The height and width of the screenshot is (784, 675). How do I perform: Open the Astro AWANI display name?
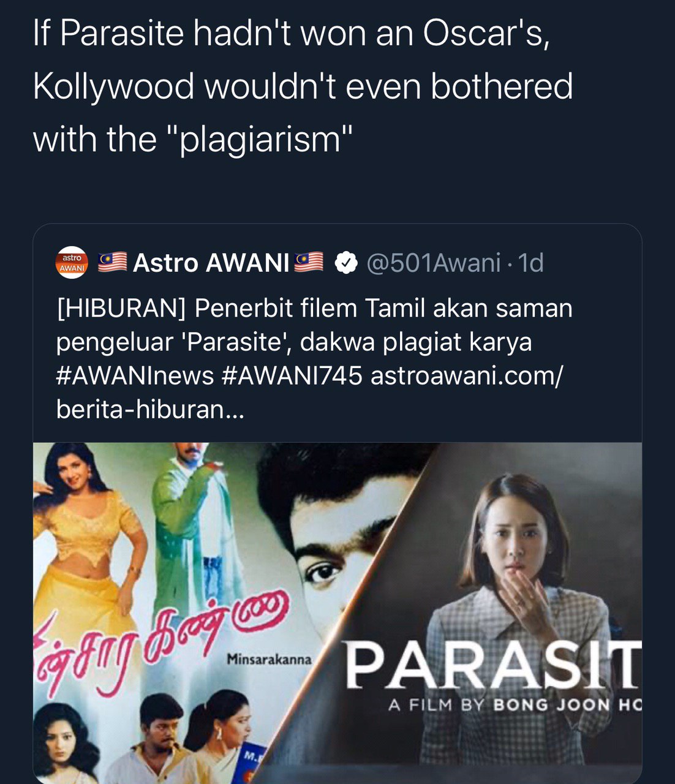[211, 263]
